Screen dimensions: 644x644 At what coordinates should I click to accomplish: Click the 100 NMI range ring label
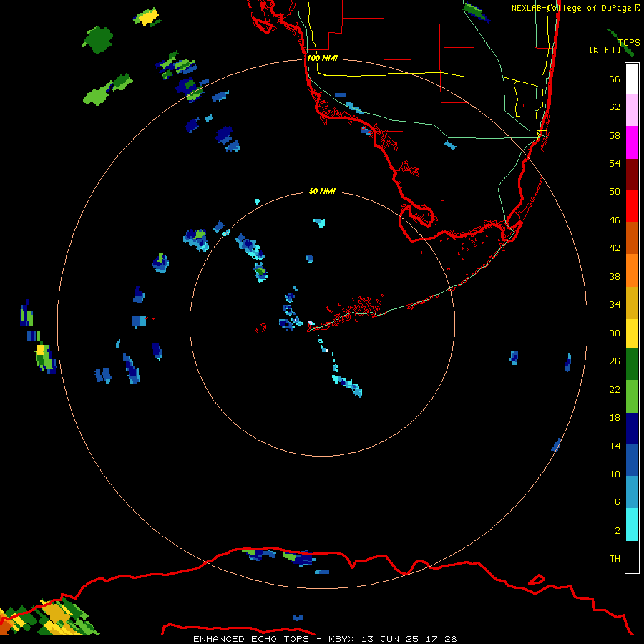[x=322, y=58]
